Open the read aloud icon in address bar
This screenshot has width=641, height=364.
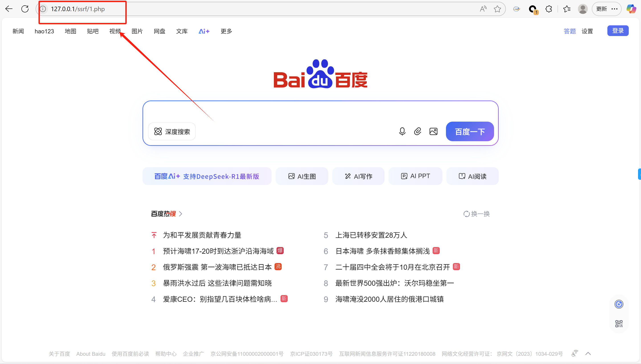pyautogui.click(x=483, y=9)
